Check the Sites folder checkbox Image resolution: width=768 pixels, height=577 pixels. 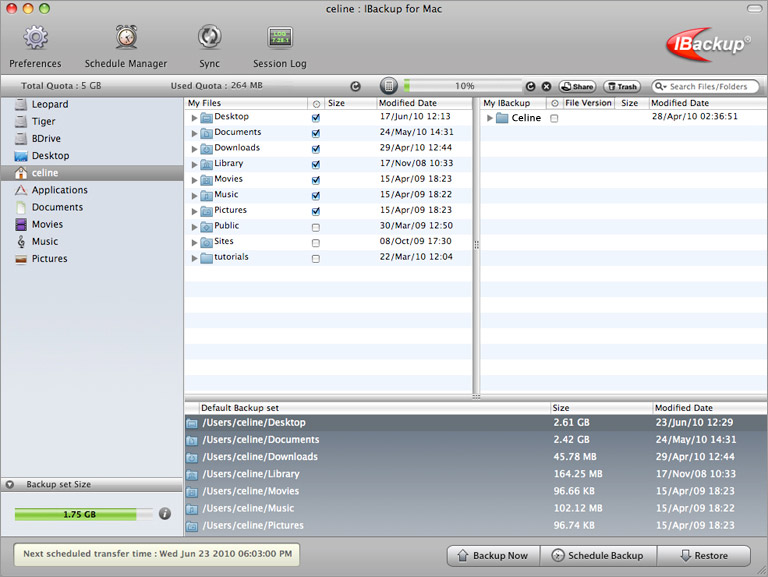pyautogui.click(x=316, y=243)
